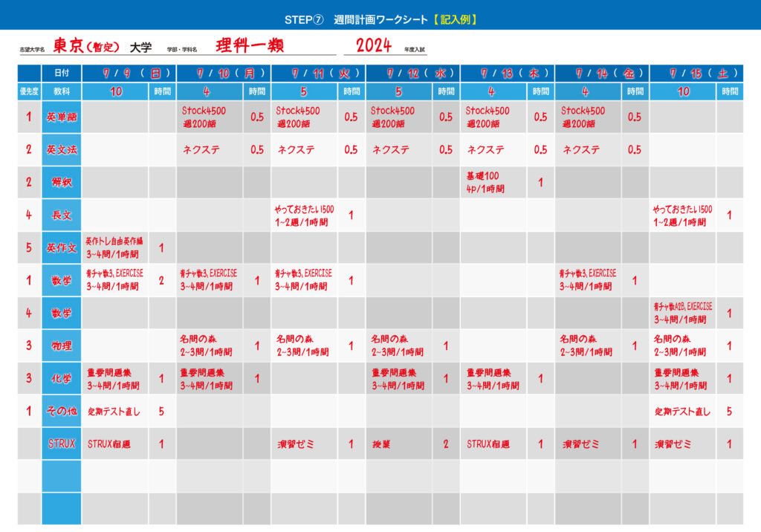
Task: Click the 日付 header cell
Action: point(62,74)
